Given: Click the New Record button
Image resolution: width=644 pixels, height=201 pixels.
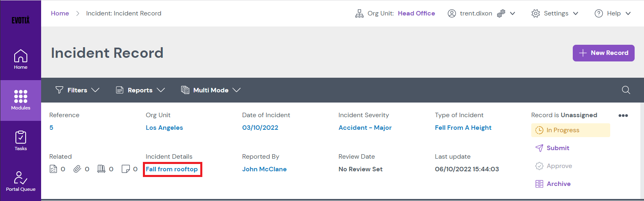Looking at the screenshot, I should (603, 53).
